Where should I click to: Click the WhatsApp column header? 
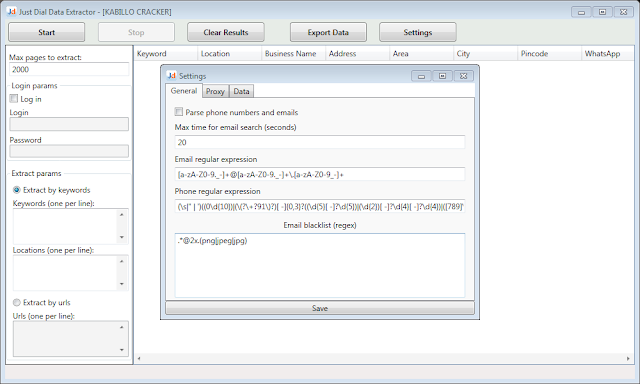(608, 53)
